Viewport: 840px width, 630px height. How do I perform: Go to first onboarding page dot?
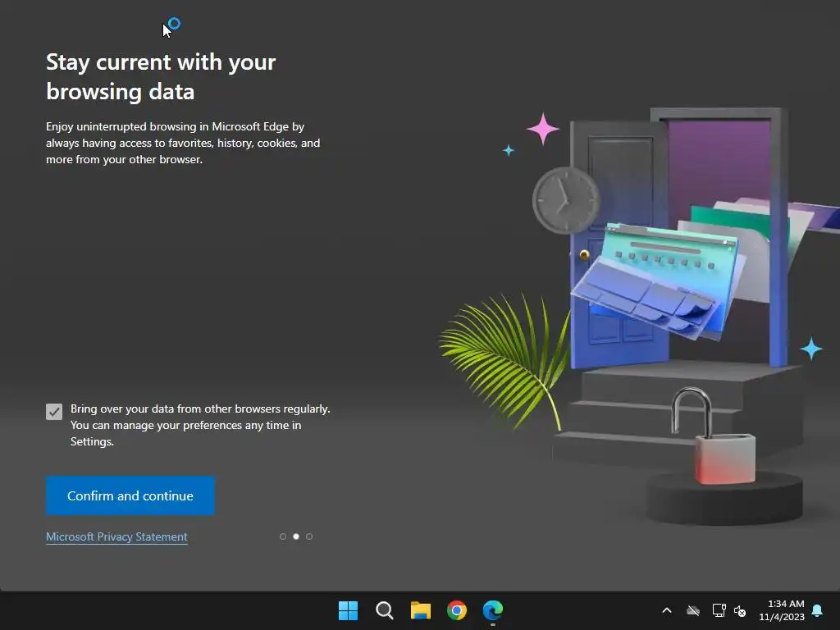[283, 536]
